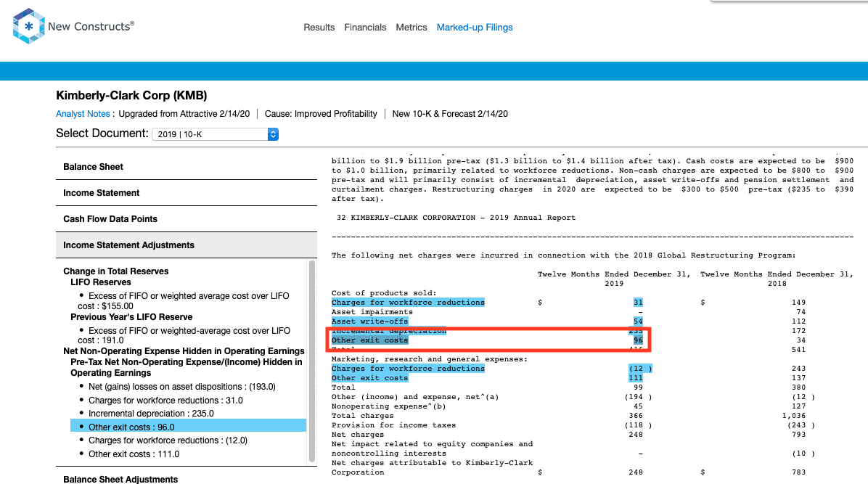Select 'Other exit costs : 111.0' item
This screenshot has width=868, height=484.
pos(134,454)
